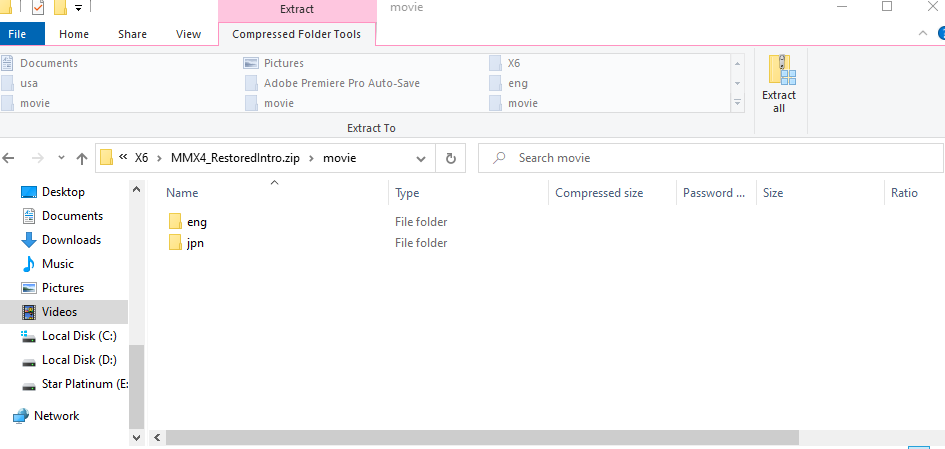945x449 pixels.
Task: Click the Properties checkmark icon in title bar
Action: tap(38, 8)
